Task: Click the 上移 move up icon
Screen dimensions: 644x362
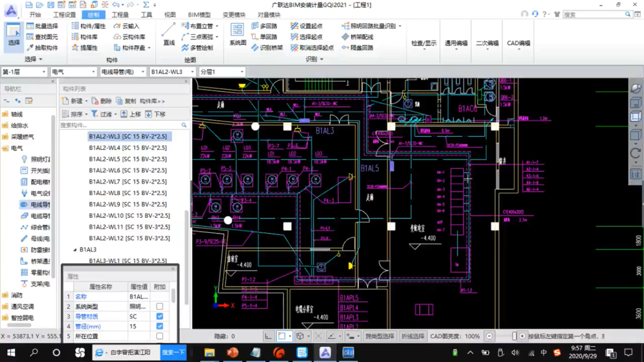Action: tap(124, 114)
